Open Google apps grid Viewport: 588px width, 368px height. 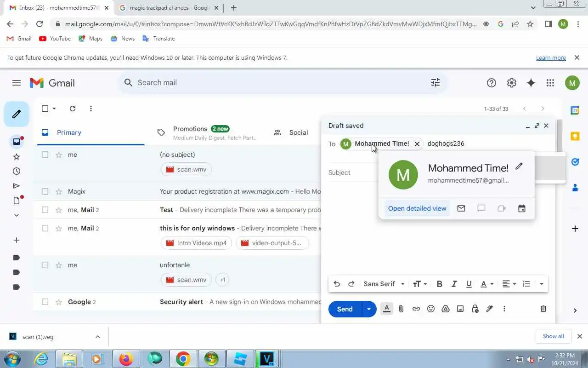pos(550,83)
